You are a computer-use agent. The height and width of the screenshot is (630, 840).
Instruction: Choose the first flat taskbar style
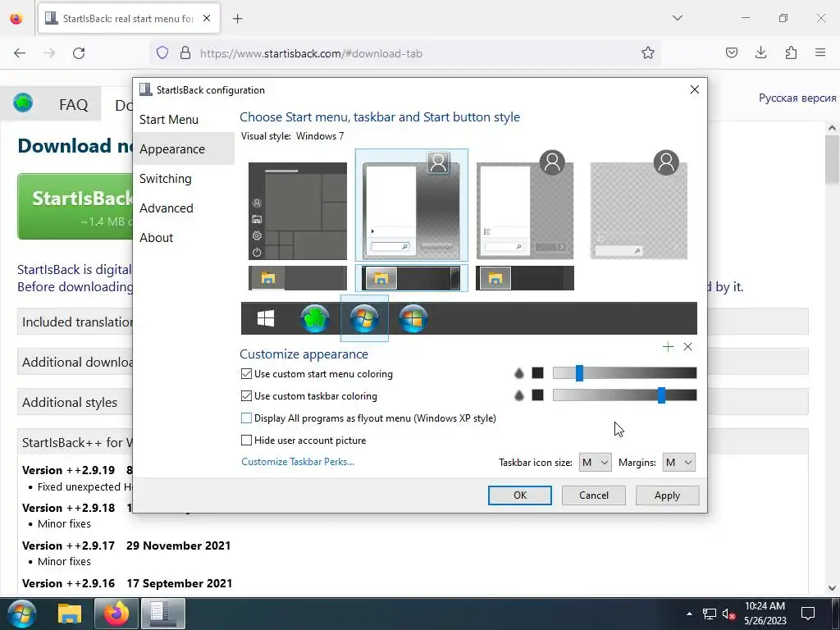(x=298, y=278)
